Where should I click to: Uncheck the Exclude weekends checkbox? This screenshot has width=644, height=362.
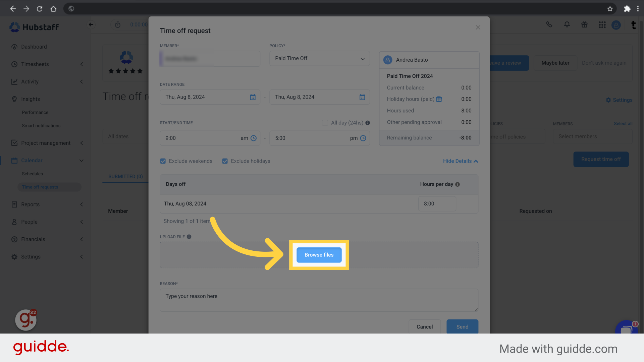coord(163,161)
